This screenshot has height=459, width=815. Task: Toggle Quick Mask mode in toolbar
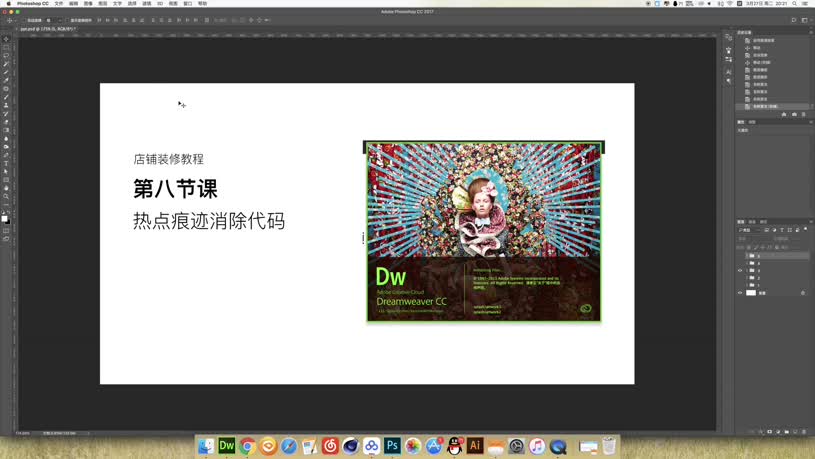pyautogui.click(x=6, y=231)
